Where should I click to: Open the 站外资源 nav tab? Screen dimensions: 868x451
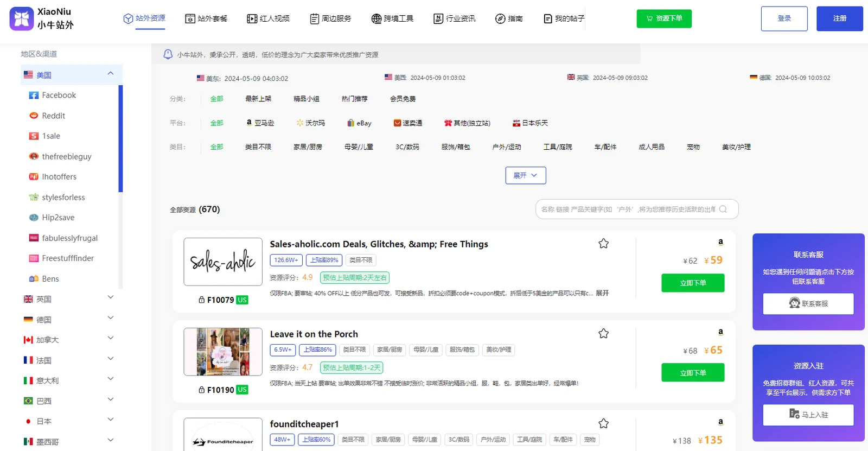[144, 18]
